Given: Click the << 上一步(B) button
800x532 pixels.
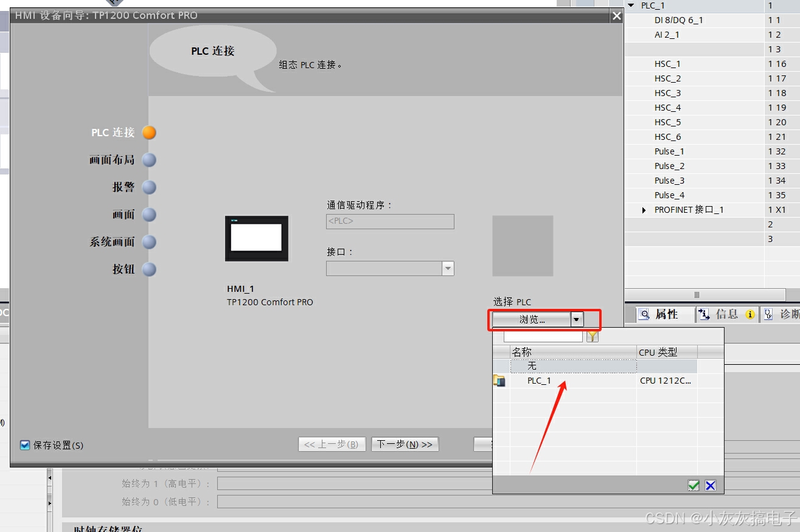Looking at the screenshot, I should click(x=332, y=444).
